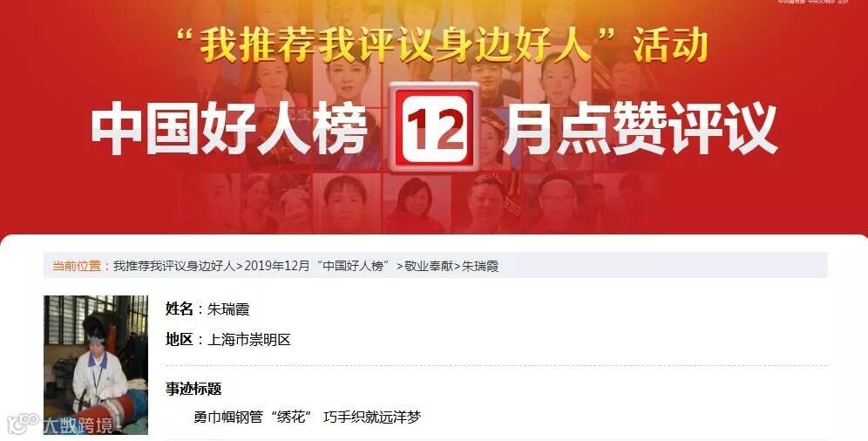
Task: Click the 当前位置 label in breadcrumb
Action: click(77, 266)
